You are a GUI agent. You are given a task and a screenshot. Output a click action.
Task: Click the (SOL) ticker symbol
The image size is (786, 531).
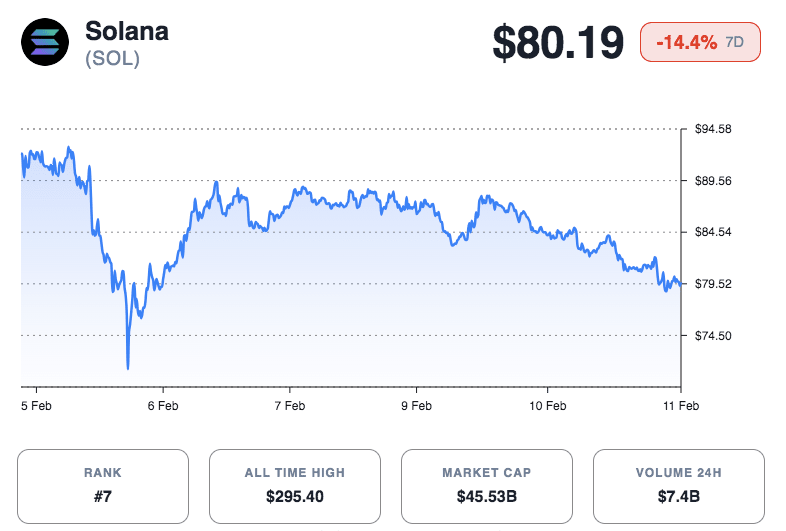point(113,58)
